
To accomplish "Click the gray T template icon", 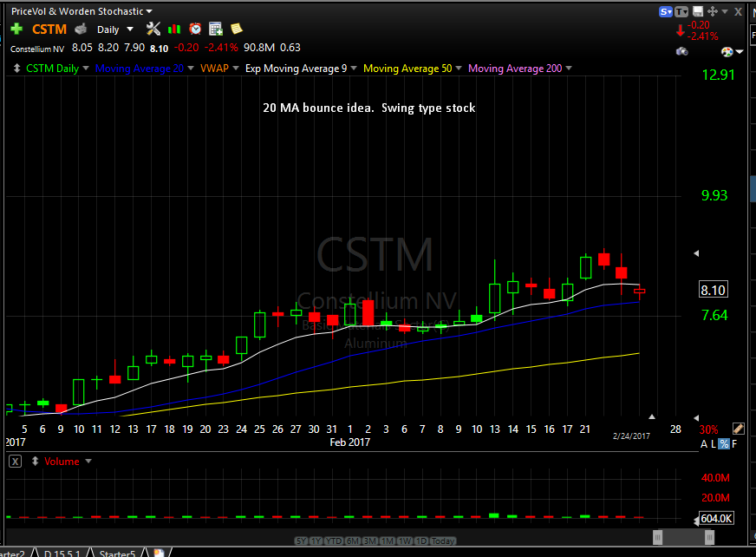I will point(681,11).
